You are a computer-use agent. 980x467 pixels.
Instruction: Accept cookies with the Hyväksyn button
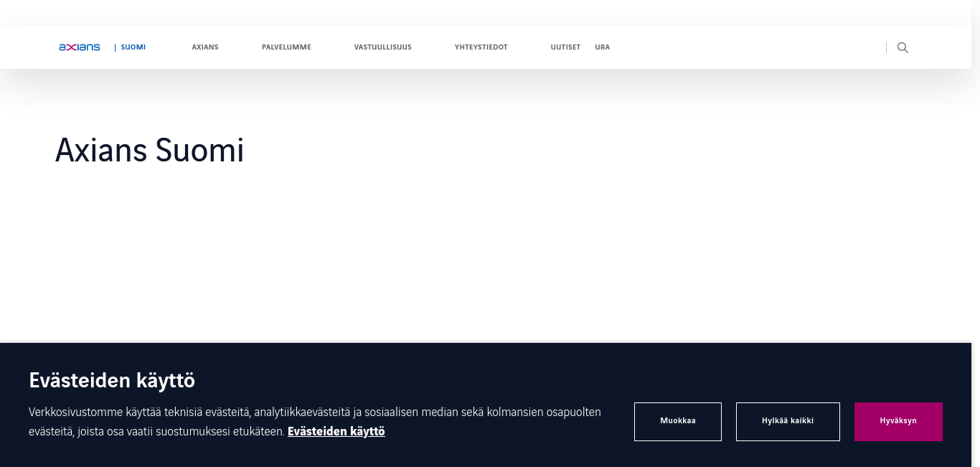coord(898,421)
